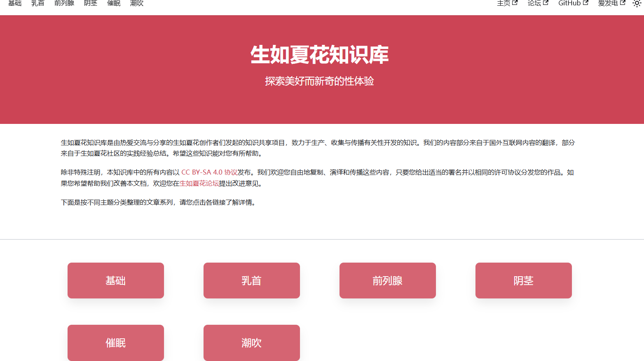Select 乳首 in the top navigation bar
This screenshot has height=361, width=644.
[38, 3]
